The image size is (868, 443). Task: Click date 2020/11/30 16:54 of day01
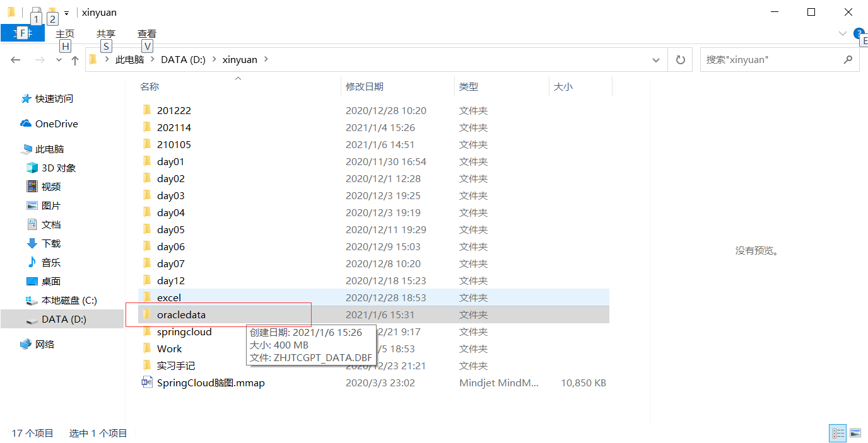pyautogui.click(x=386, y=161)
